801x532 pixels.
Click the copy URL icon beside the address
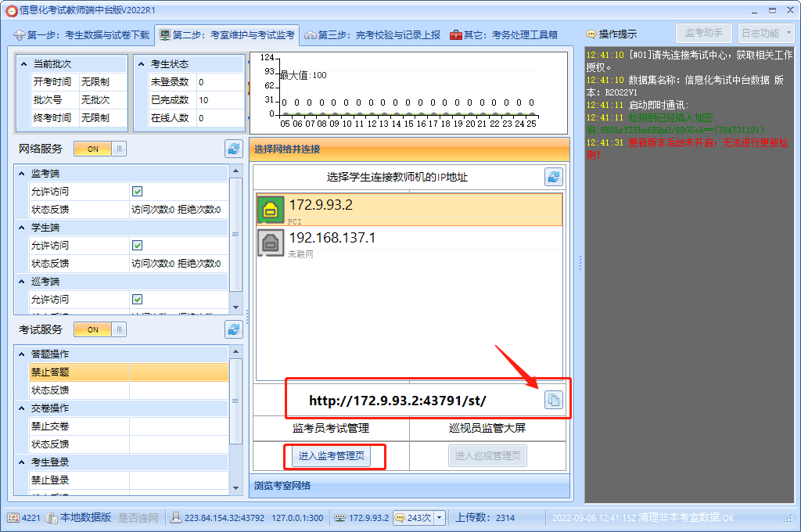tap(553, 400)
